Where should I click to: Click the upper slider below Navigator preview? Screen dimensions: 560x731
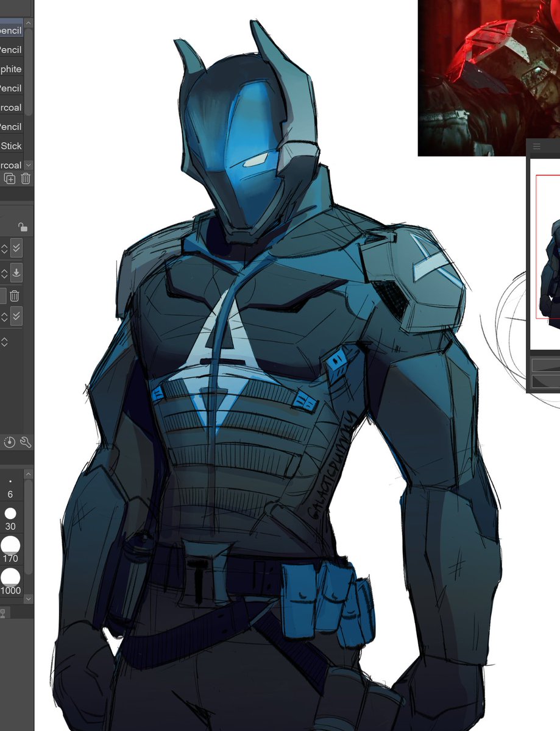tap(546, 365)
